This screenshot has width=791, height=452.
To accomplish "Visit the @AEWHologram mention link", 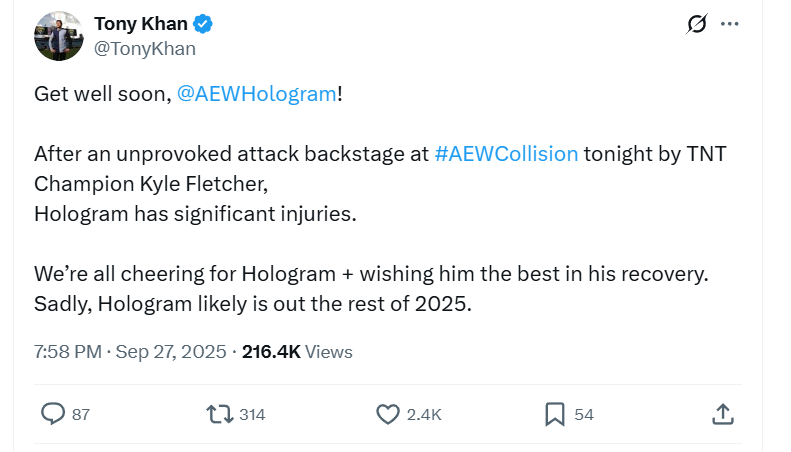I will [256, 94].
